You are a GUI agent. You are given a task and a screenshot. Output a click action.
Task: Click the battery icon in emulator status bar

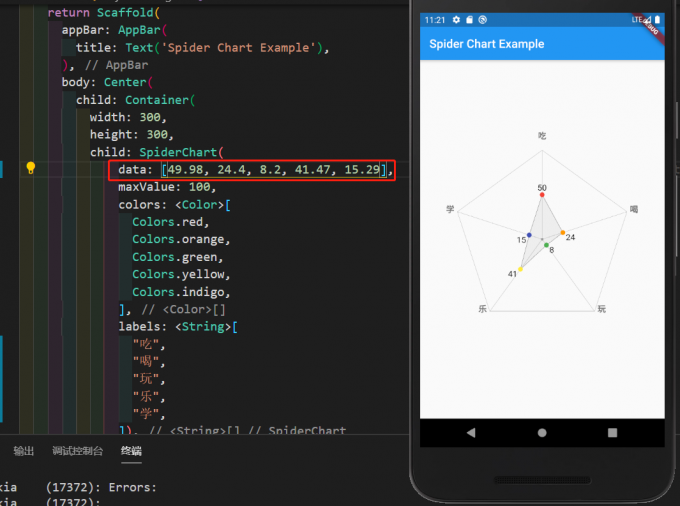[657, 20]
